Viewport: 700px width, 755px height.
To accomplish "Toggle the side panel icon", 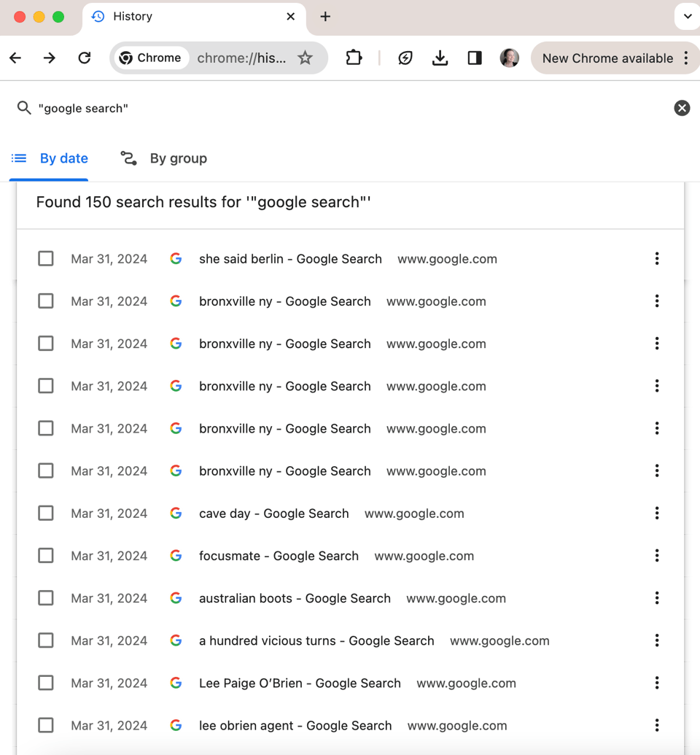I will point(475,58).
